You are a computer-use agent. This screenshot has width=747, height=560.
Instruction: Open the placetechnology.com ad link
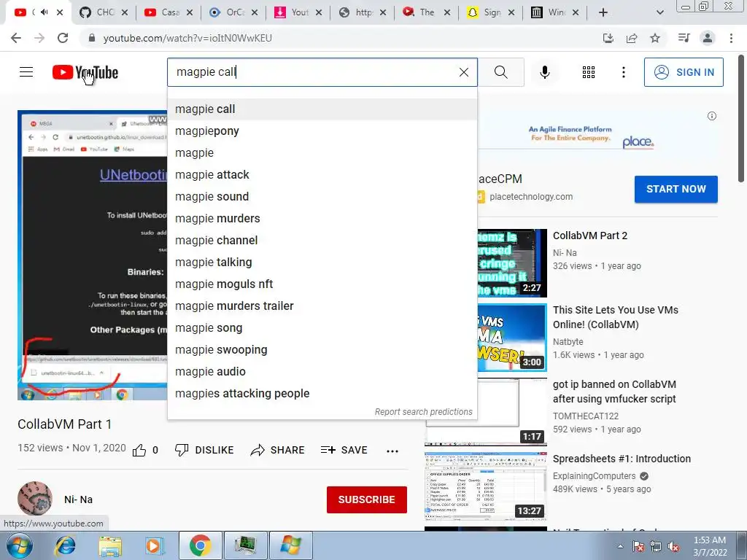tap(531, 197)
